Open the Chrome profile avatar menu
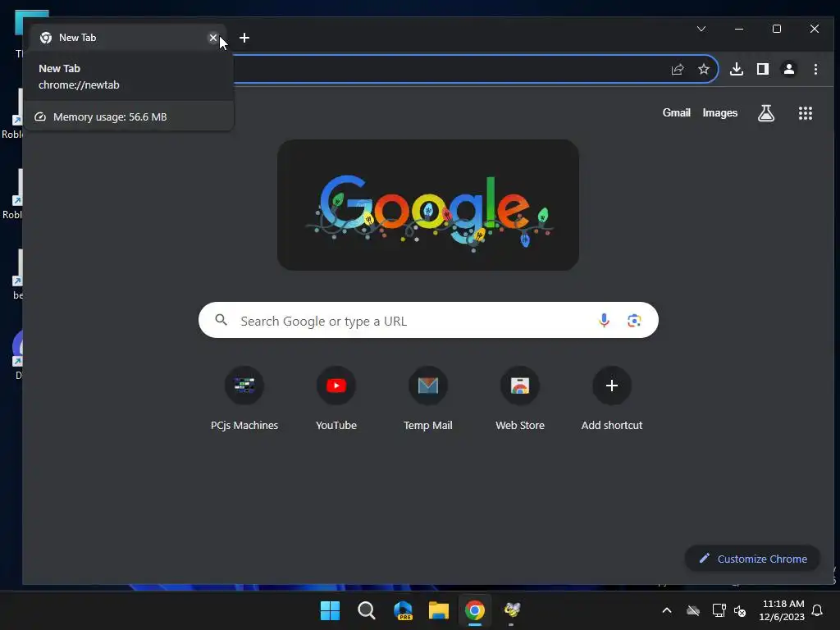This screenshot has width=840, height=630. click(x=789, y=69)
